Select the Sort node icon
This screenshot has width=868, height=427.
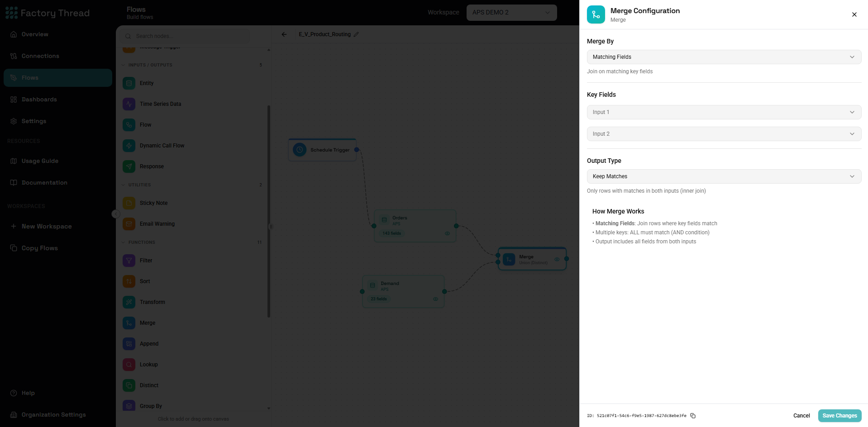(x=129, y=281)
